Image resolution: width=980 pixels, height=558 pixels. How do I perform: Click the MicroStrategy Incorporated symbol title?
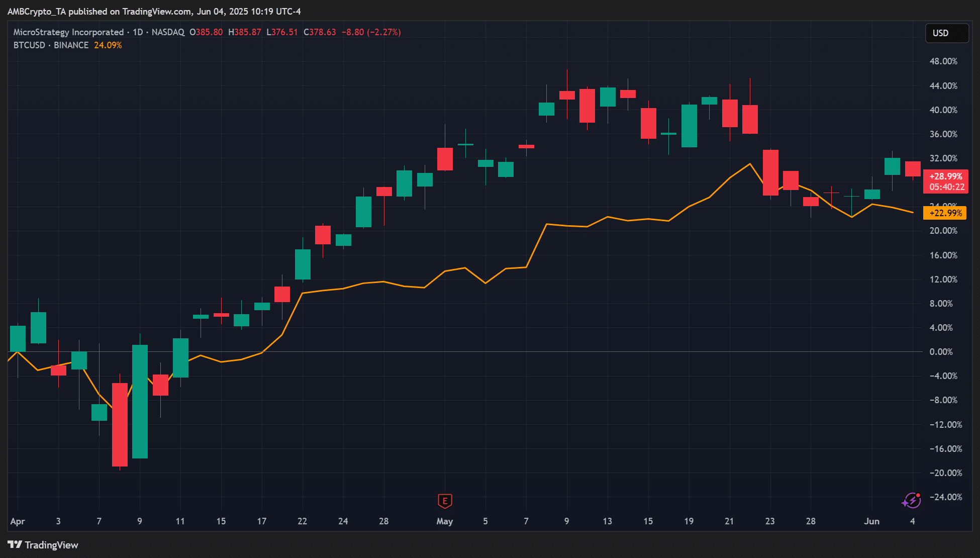(68, 32)
